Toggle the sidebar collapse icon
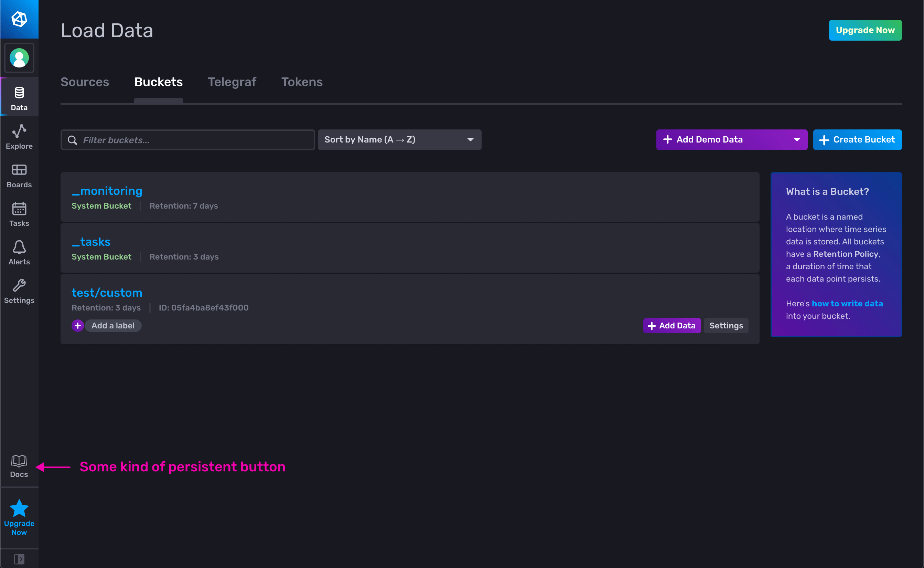 (x=19, y=559)
